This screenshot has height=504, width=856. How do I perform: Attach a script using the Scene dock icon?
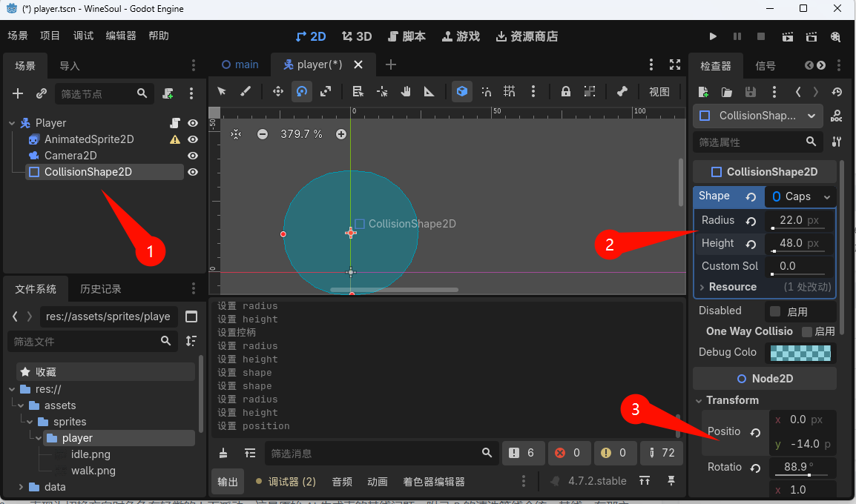coord(168,94)
